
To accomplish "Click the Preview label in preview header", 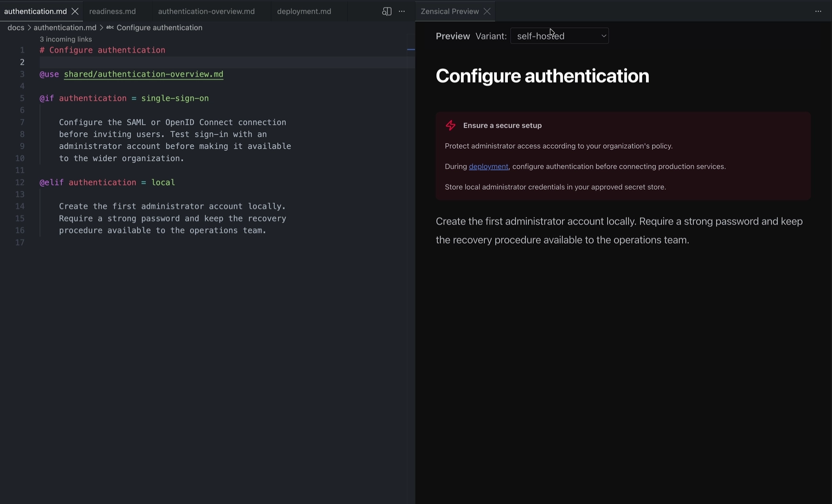I will 453,36.
